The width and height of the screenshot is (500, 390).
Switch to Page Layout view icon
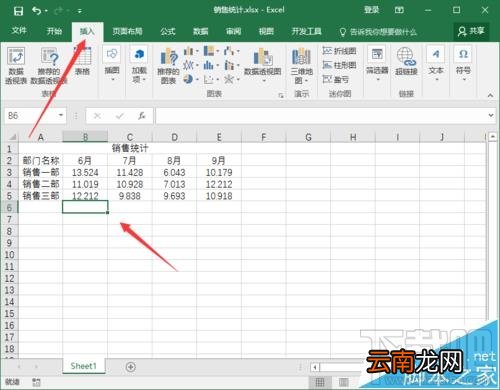tap(344, 382)
